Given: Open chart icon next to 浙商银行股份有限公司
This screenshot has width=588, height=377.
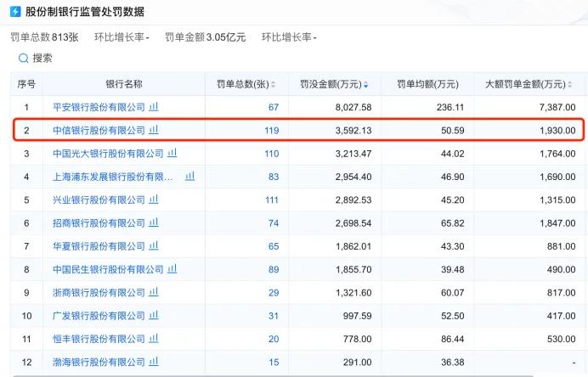Looking at the screenshot, I should coord(154,292).
